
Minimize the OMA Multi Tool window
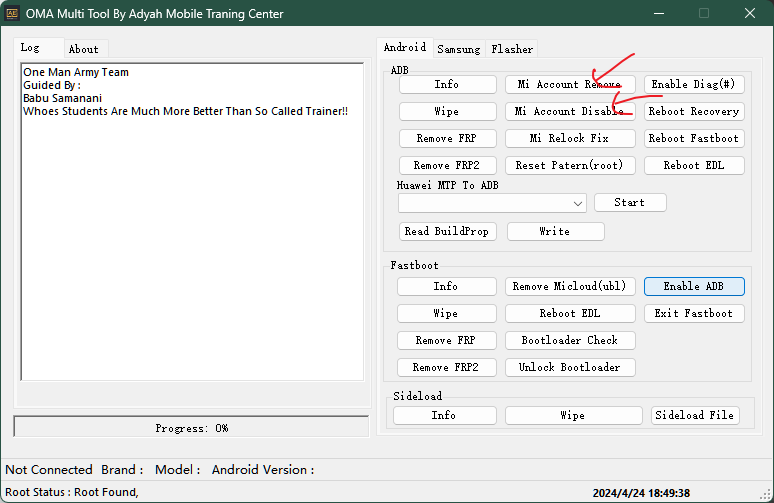(x=658, y=13)
